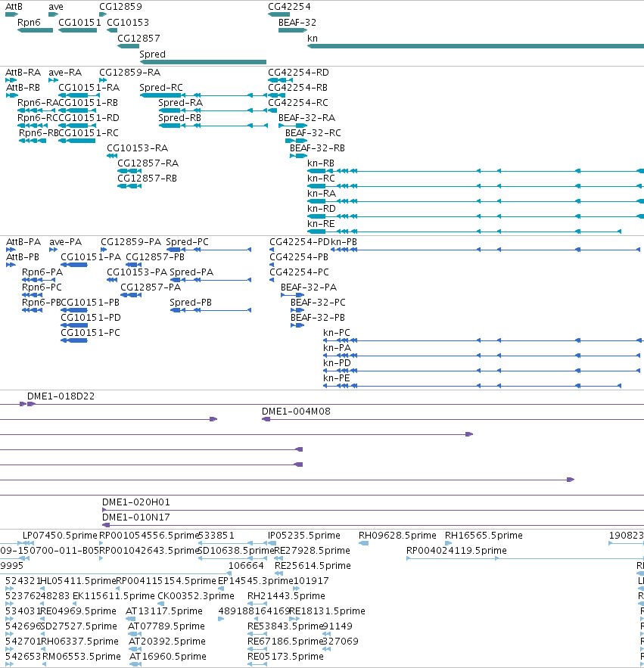This screenshot has height=668, width=644.
Task: Select the CK00352.3prime EST label
Action: tap(196, 596)
